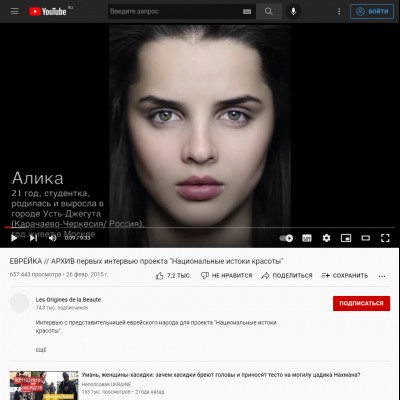Enter fullscreen mode
This screenshot has height=400, width=400.
pyautogui.click(x=385, y=238)
